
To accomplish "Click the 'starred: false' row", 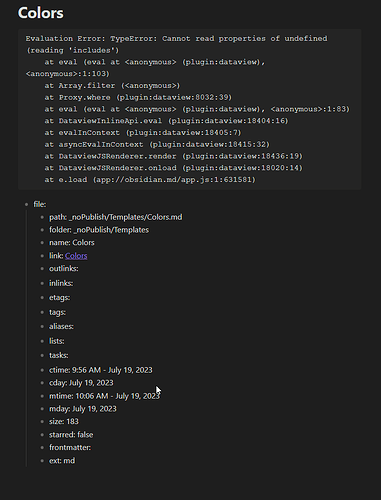I will tap(71, 435).
